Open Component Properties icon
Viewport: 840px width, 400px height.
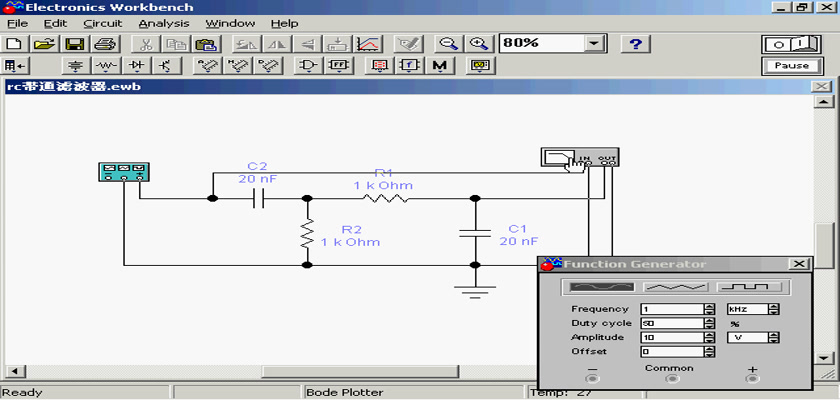(x=409, y=44)
